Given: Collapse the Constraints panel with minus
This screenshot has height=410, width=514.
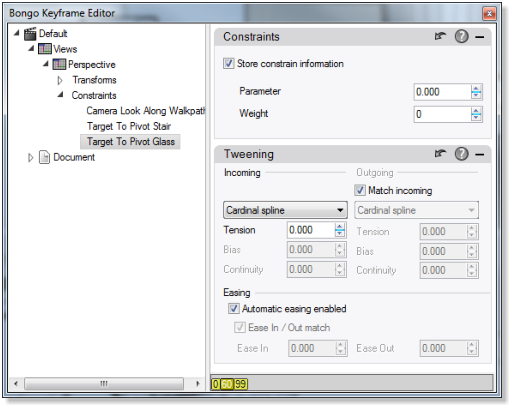Looking at the screenshot, I should point(480,37).
